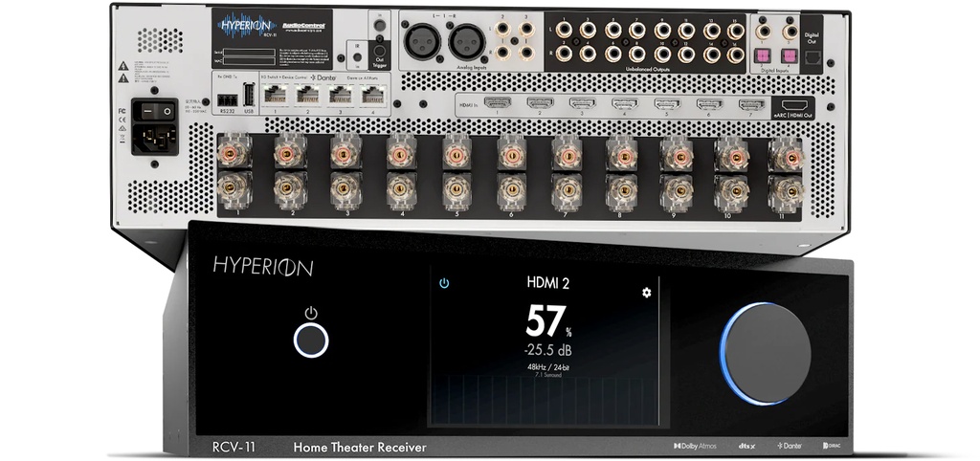Click HDMI input 5

coord(667,104)
